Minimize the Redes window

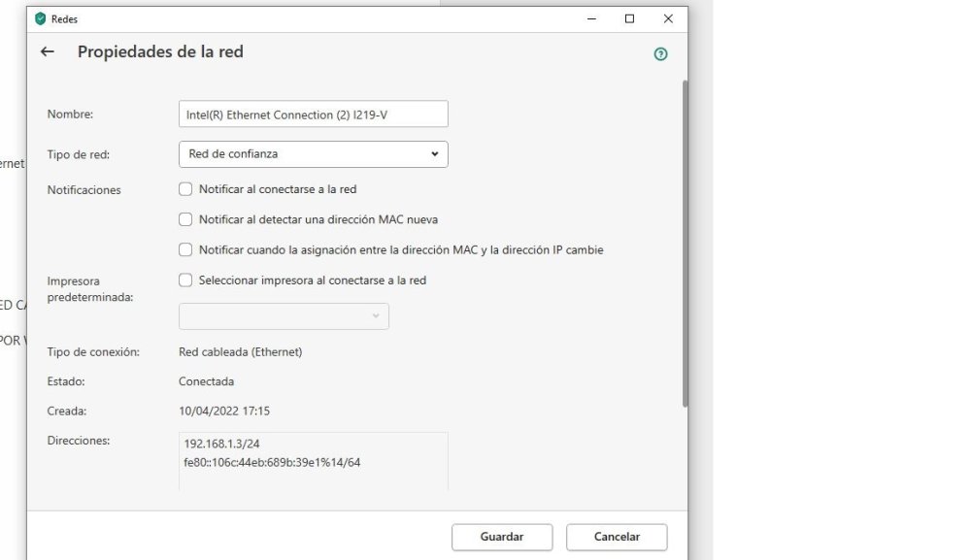pyautogui.click(x=591, y=18)
